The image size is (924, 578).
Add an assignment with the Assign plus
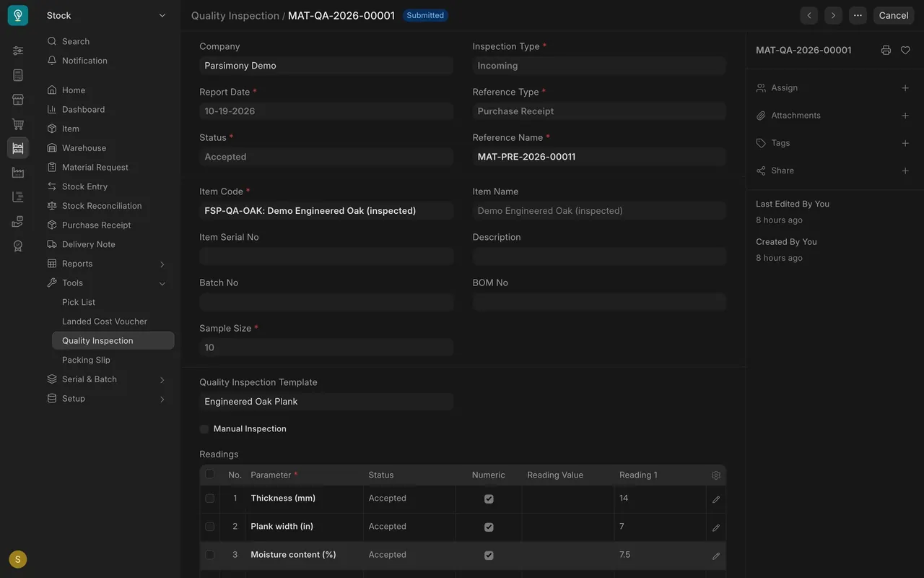(x=905, y=88)
